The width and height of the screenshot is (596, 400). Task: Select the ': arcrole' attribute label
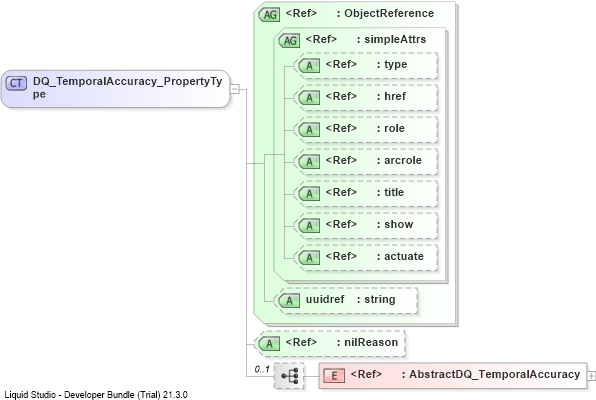tap(399, 160)
